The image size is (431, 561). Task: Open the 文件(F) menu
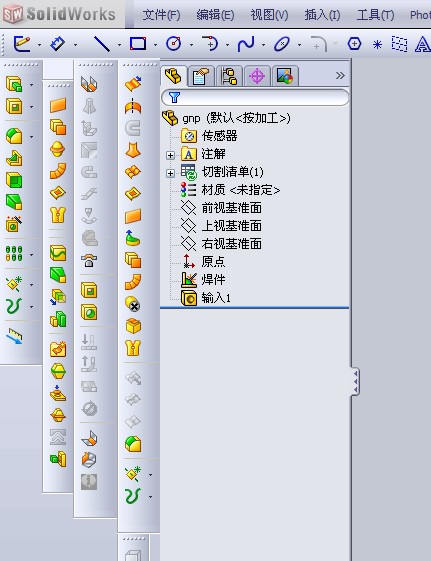pyautogui.click(x=161, y=15)
